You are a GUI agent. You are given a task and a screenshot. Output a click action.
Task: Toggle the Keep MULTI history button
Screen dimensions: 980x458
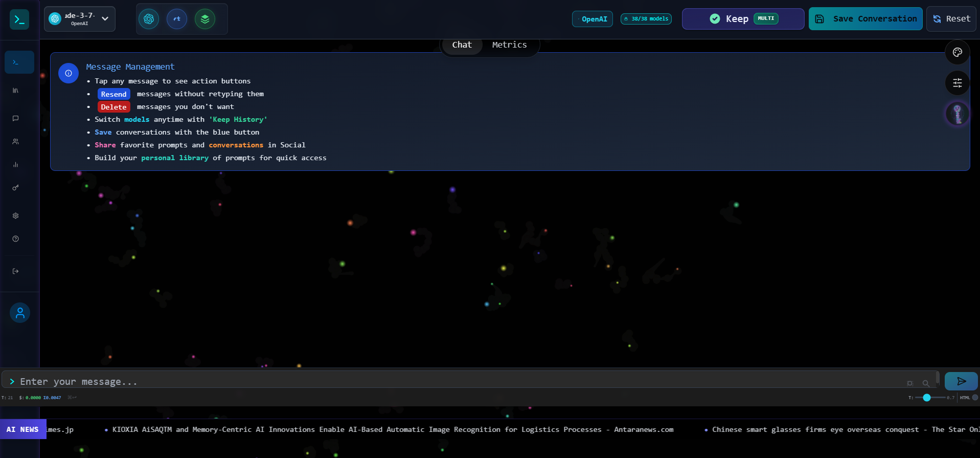(743, 19)
